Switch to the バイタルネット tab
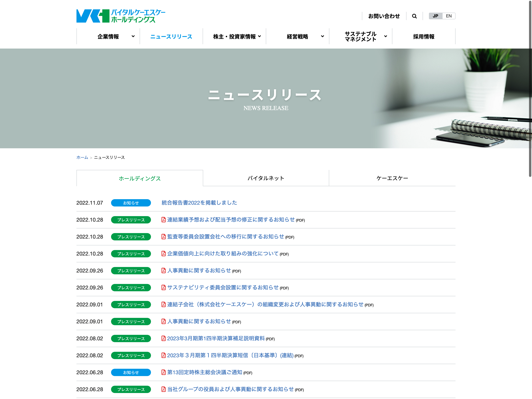The width and height of the screenshot is (532, 399). click(266, 178)
